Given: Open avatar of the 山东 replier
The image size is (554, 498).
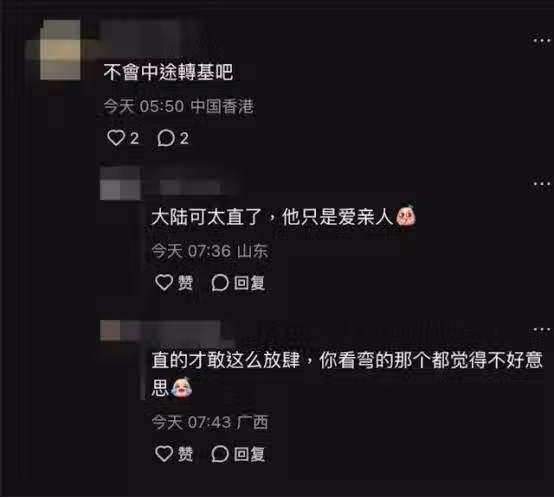Looking at the screenshot, I should coord(120,184).
